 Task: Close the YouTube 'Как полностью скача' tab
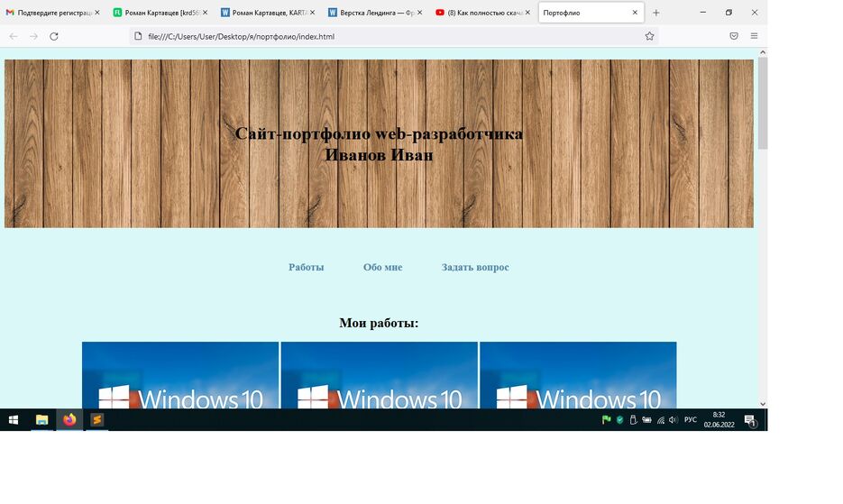pos(527,13)
